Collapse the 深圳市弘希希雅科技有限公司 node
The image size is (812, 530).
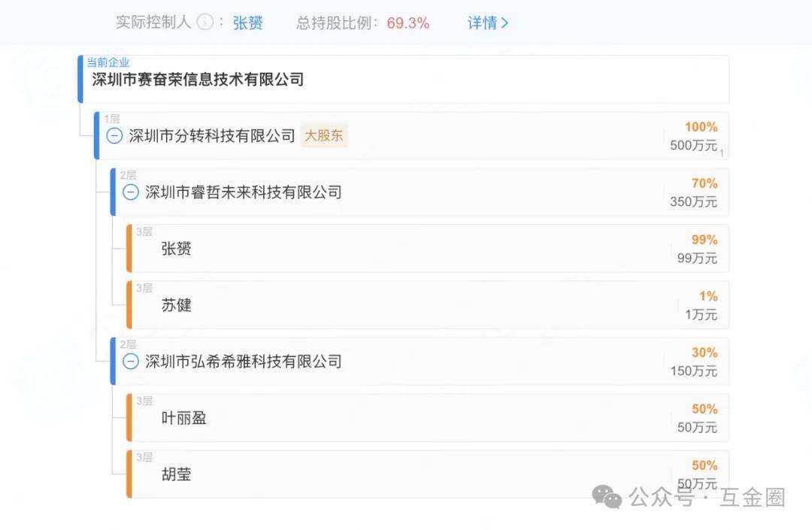pos(131,362)
